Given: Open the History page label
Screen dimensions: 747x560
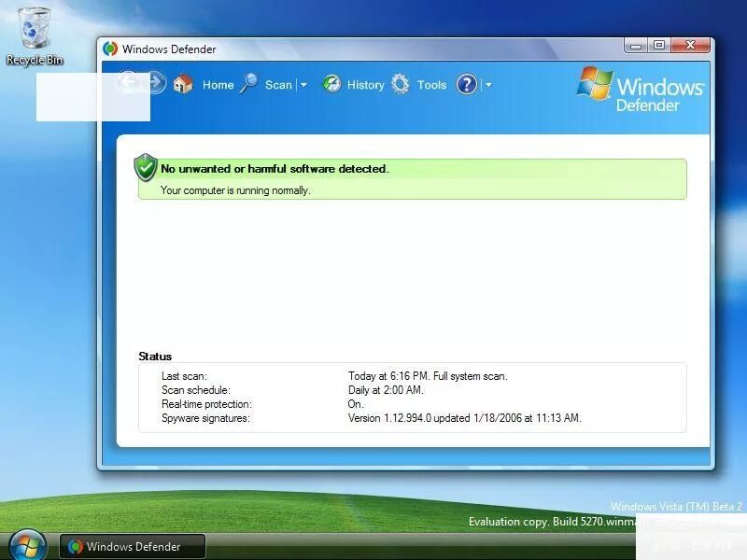Looking at the screenshot, I should (365, 85).
